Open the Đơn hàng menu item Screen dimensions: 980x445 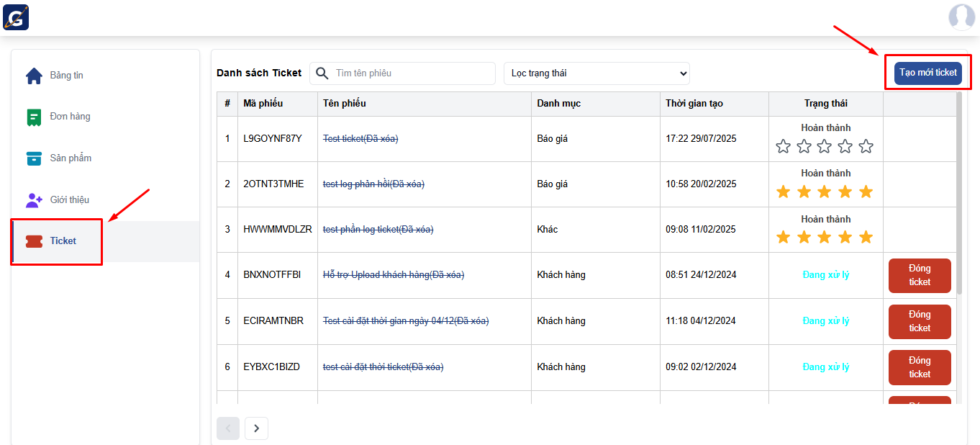click(x=70, y=117)
